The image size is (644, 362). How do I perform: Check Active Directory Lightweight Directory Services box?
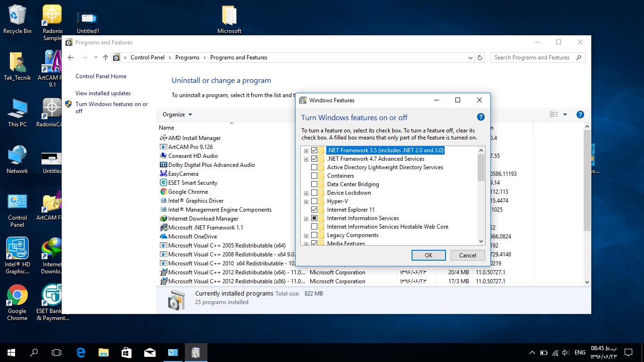coord(314,167)
